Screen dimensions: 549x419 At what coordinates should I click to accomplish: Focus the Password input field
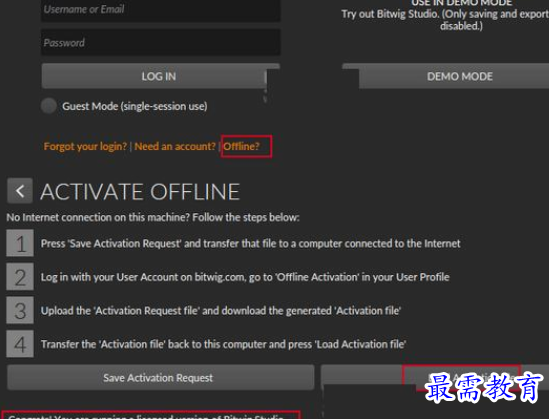pos(161,42)
